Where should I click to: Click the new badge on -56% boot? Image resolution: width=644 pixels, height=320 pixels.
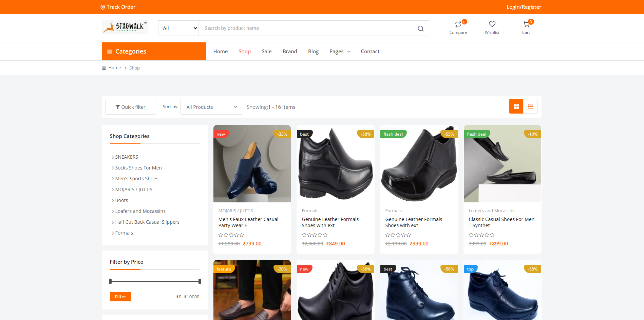coord(304,269)
